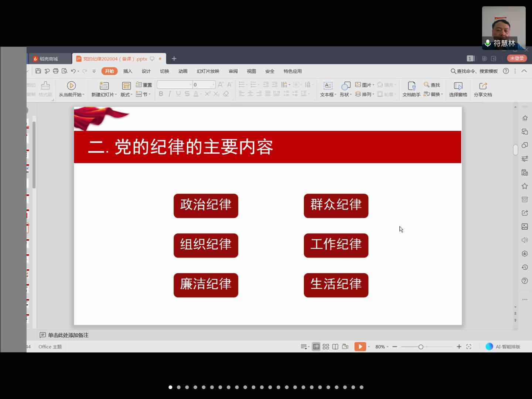
Task: Switch to slide sorter grid view
Action: tap(325, 347)
